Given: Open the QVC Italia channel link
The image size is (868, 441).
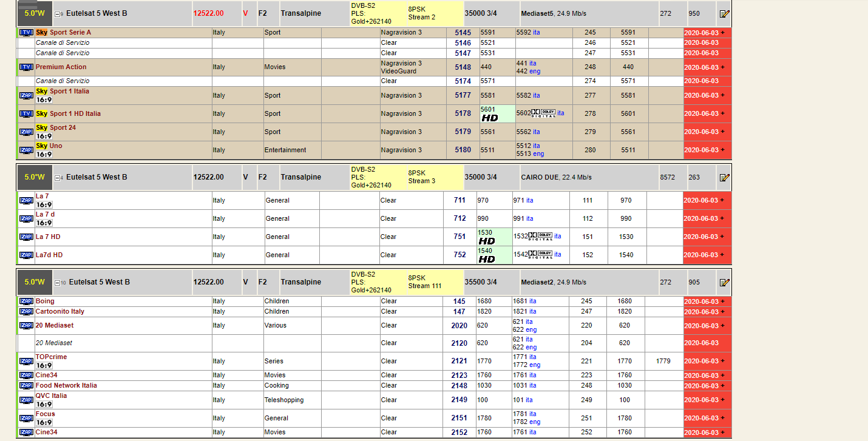Looking at the screenshot, I should (51, 396).
